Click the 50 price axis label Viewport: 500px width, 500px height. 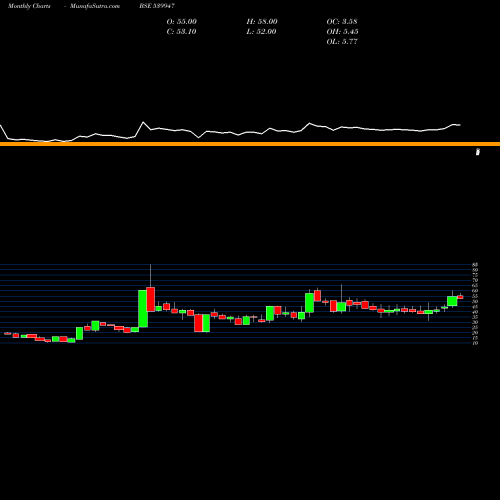pyautogui.click(x=475, y=301)
